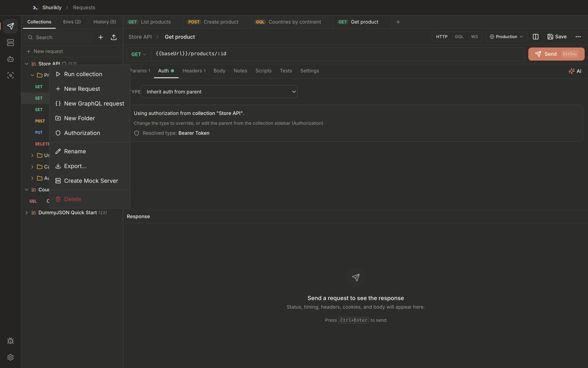Image resolution: width=588 pixels, height=368 pixels.
Task: Open the mock servers sidebar icon
Action: [10, 43]
